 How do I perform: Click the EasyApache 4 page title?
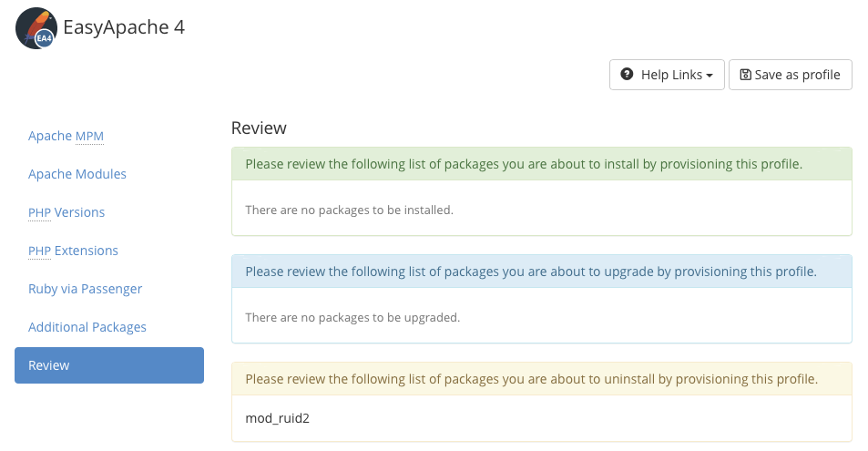coord(124,27)
